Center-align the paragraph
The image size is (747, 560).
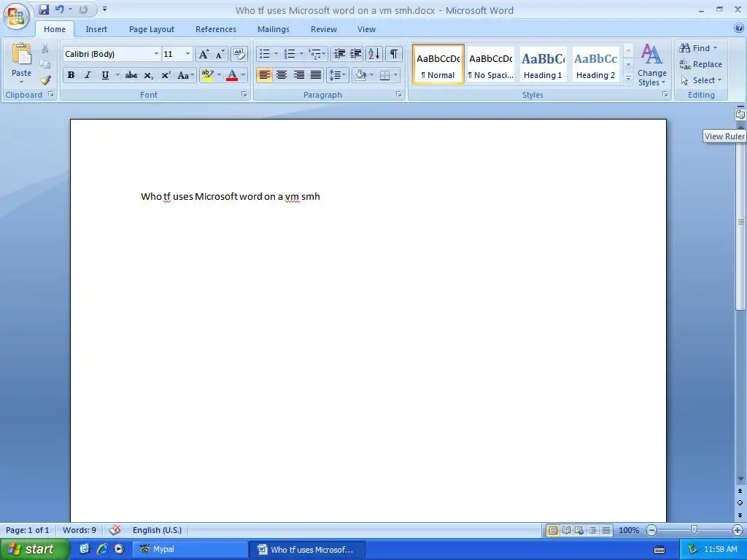[282, 75]
